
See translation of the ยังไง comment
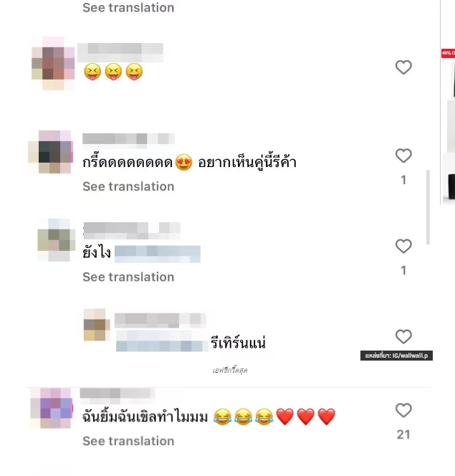coord(128,277)
